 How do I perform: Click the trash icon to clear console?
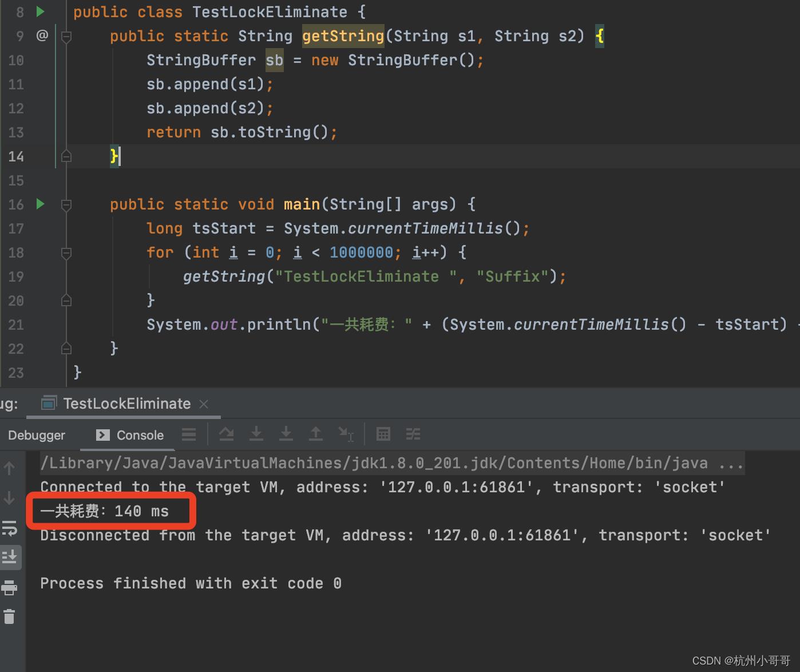tap(10, 616)
